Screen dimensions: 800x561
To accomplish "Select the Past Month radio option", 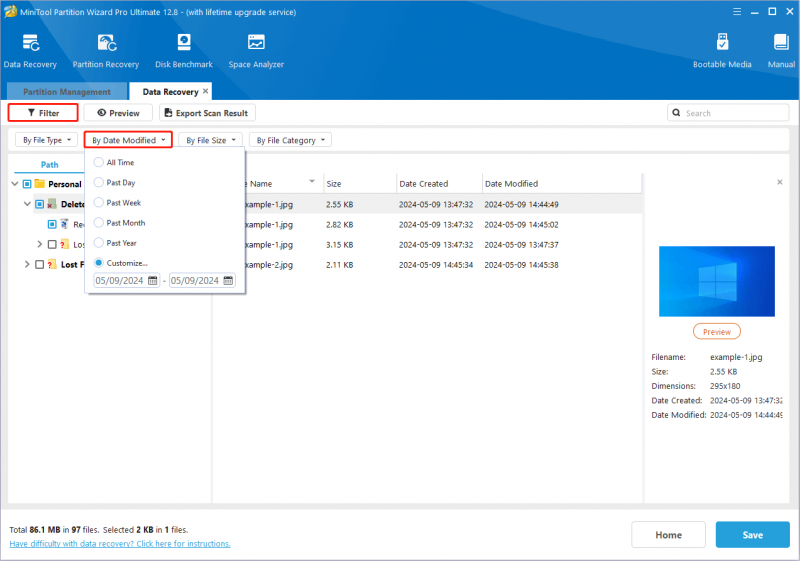I will click(x=98, y=223).
